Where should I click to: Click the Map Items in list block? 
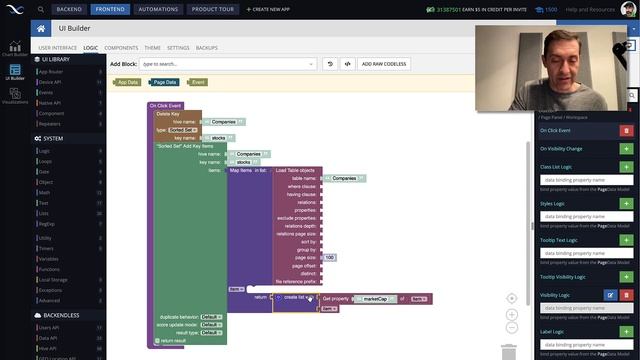[248, 170]
